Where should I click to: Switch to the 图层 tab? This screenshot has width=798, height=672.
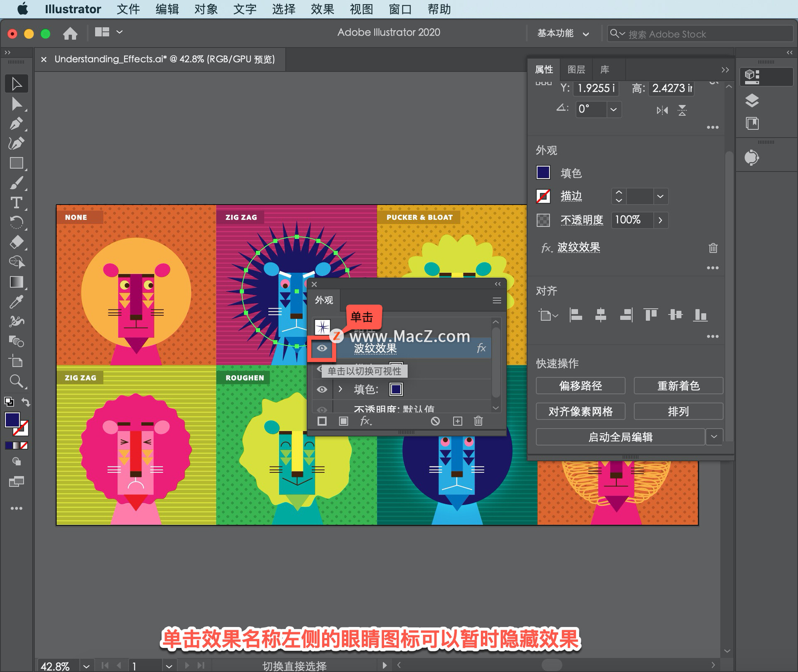(x=576, y=69)
